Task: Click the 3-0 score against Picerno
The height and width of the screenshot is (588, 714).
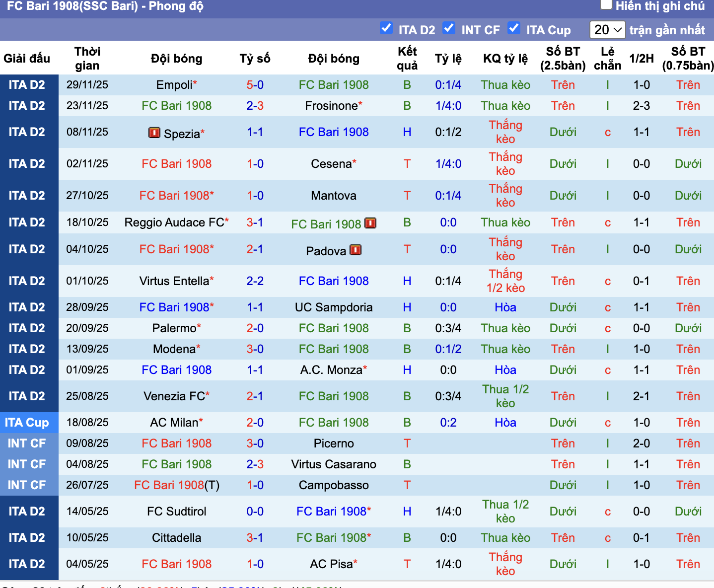Action: (255, 443)
